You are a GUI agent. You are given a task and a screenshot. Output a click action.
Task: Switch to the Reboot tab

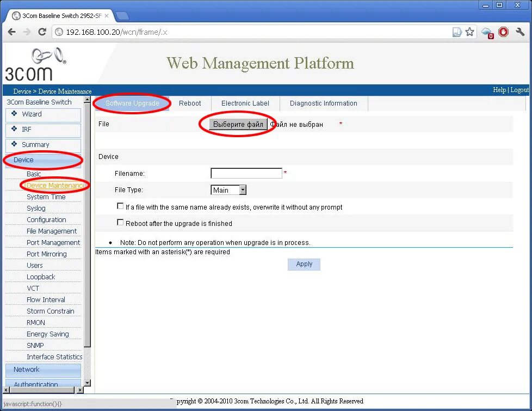[190, 103]
